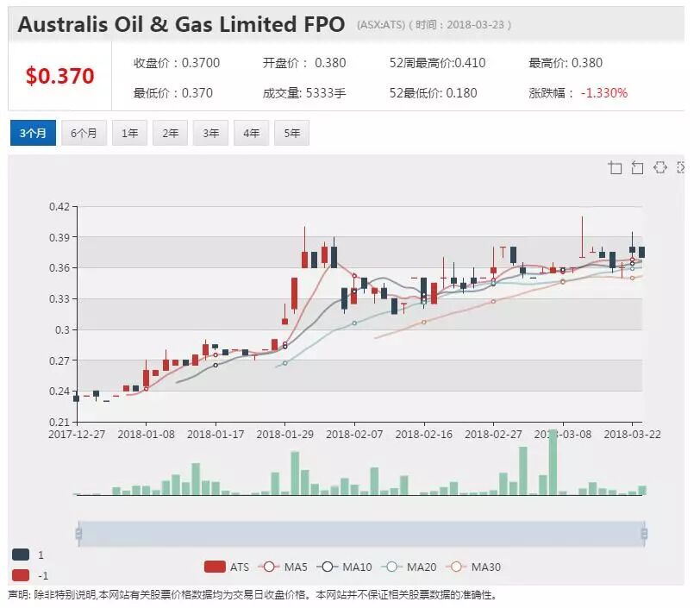700x608 pixels.
Task: Toggle the ATS candlestick series legend
Action: pyautogui.click(x=227, y=567)
